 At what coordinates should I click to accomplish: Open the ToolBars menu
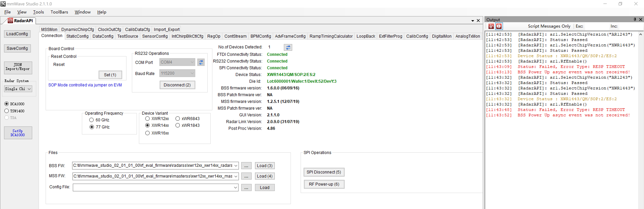(59, 12)
